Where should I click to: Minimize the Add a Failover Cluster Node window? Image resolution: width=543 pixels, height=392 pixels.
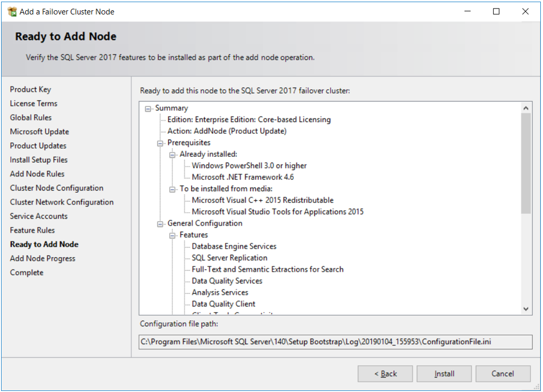tap(467, 11)
